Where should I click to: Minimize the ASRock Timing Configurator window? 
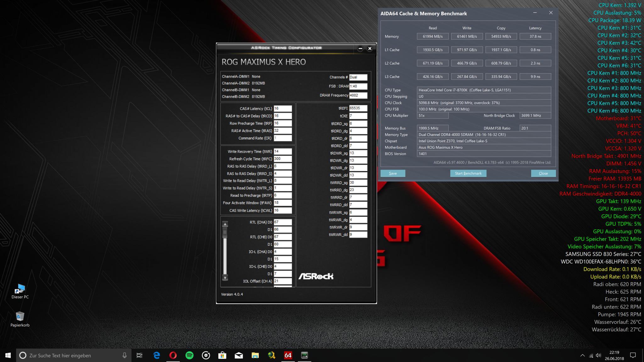tap(360, 48)
